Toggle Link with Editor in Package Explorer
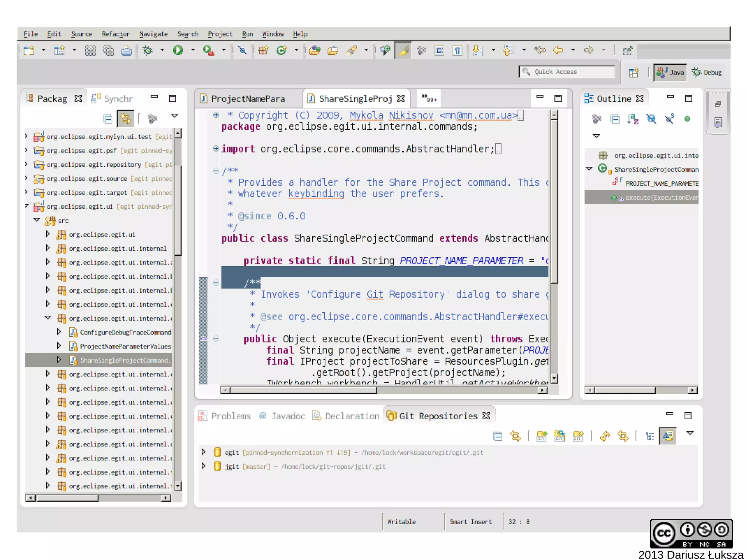The image size is (747, 560). point(125,119)
